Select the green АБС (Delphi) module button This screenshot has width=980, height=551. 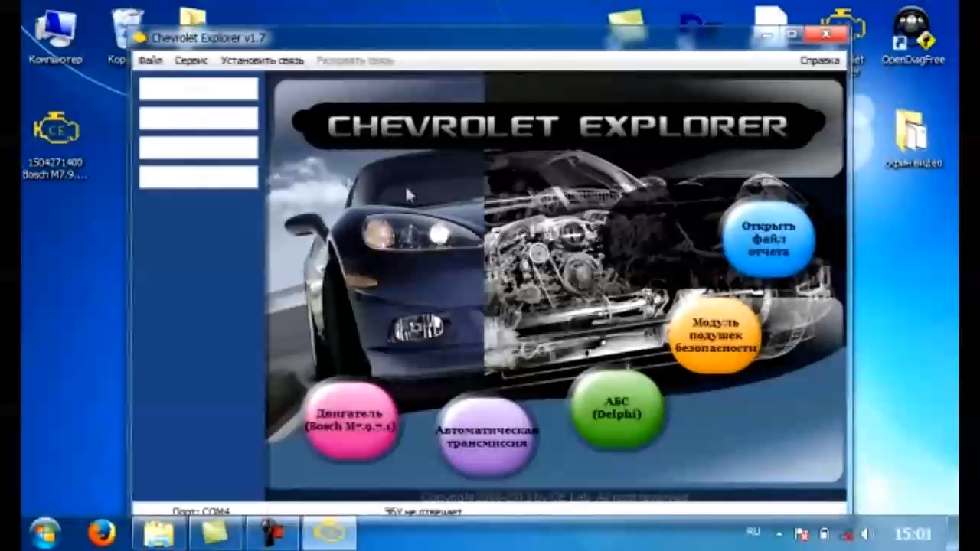coord(617,408)
